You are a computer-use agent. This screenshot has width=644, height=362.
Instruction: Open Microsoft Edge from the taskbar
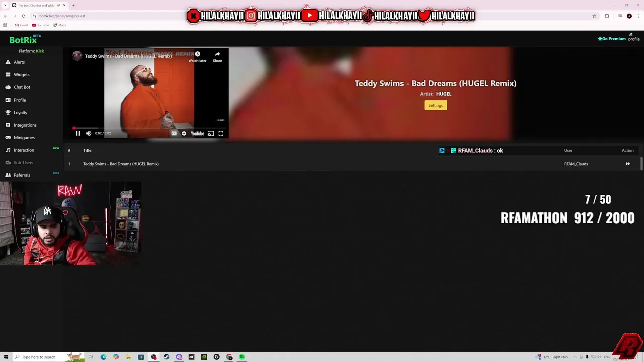pyautogui.click(x=103, y=357)
